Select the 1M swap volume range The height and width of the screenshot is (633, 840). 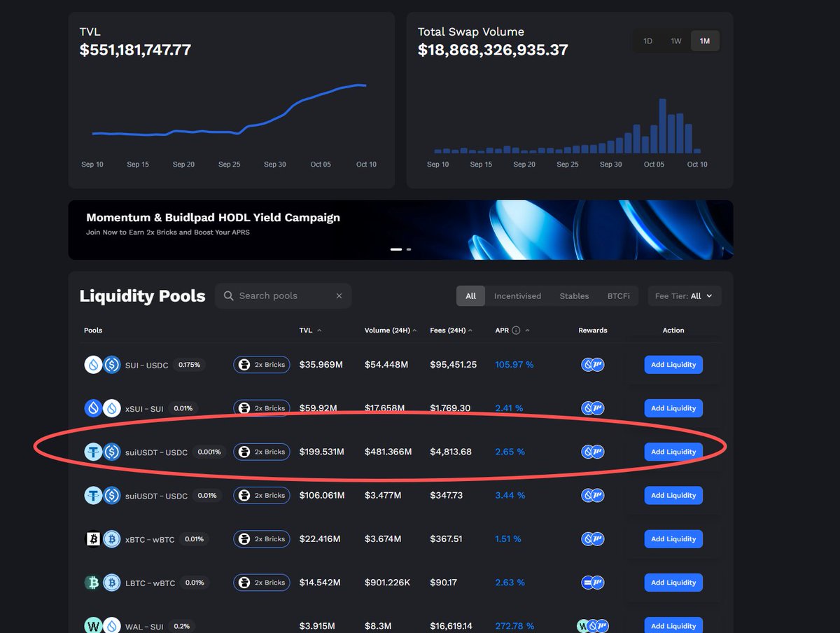705,41
